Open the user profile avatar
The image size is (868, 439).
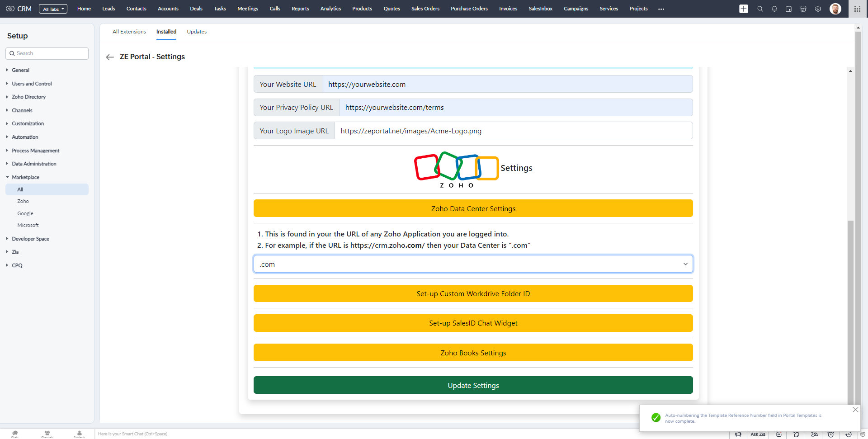[835, 9]
